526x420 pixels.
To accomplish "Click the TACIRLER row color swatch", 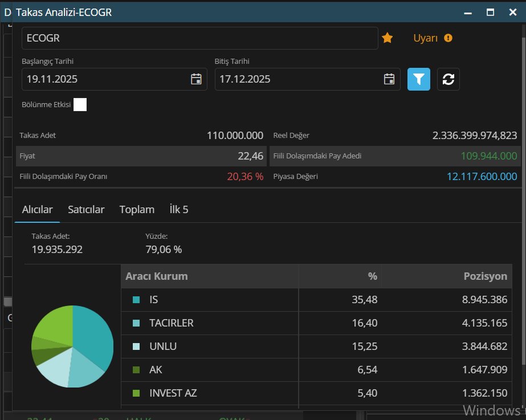I will pos(136,323).
